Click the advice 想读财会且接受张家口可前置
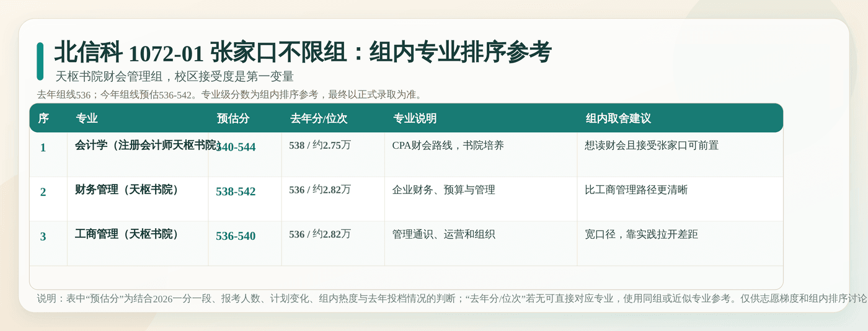868x331 pixels. (x=652, y=145)
